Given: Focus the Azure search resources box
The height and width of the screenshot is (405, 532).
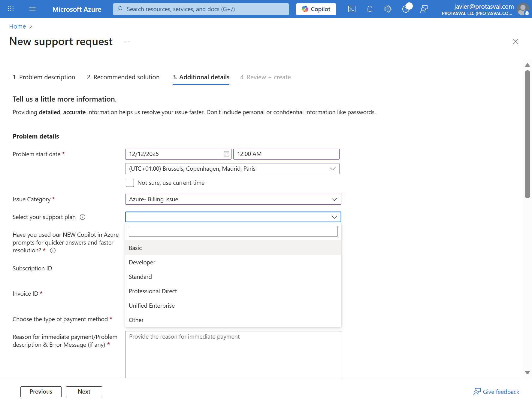Looking at the screenshot, I should coord(201,9).
